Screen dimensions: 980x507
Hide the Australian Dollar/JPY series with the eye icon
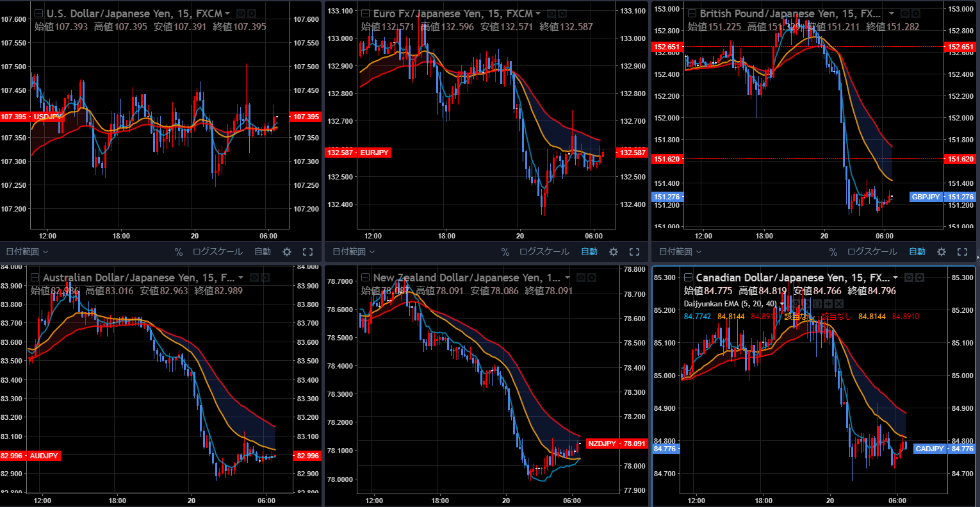click(x=254, y=278)
